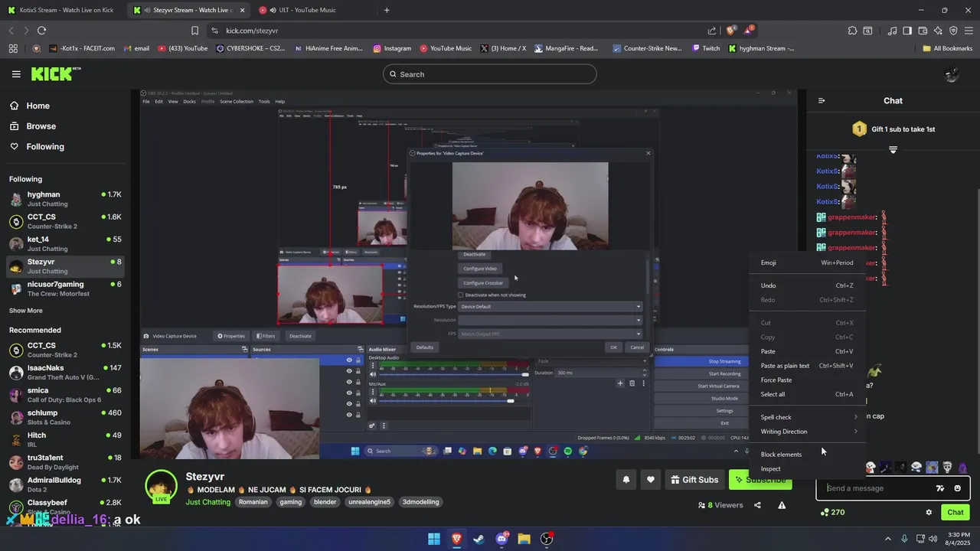Collapse the chat panel icon

coord(822,100)
